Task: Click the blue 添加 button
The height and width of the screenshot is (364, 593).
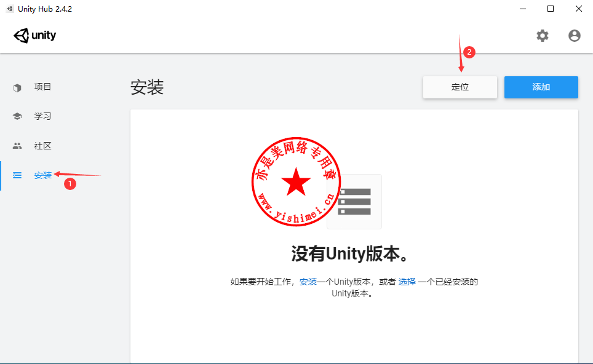Action: [541, 87]
